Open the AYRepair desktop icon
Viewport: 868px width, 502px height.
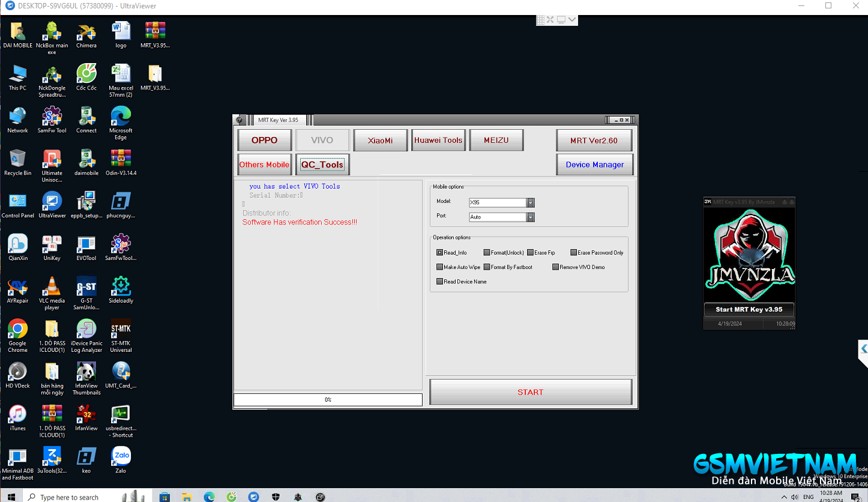pyautogui.click(x=17, y=291)
